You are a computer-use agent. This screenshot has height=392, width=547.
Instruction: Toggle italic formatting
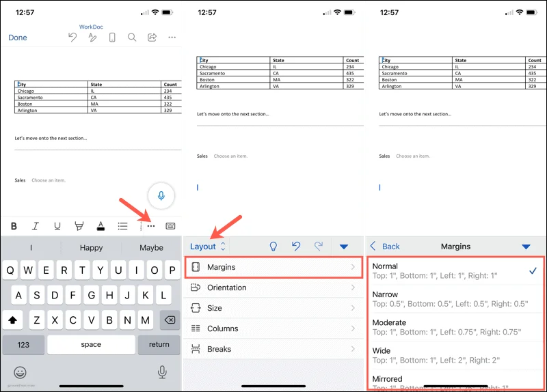click(x=36, y=226)
